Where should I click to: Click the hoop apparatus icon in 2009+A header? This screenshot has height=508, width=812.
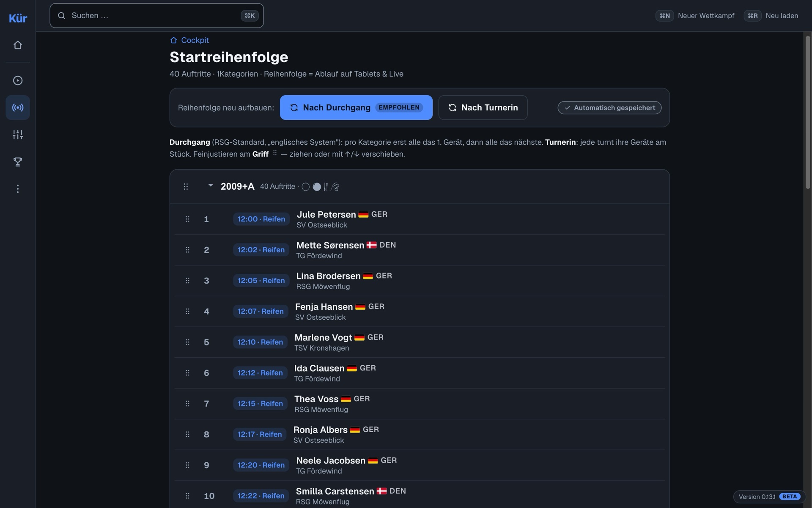coord(306,187)
